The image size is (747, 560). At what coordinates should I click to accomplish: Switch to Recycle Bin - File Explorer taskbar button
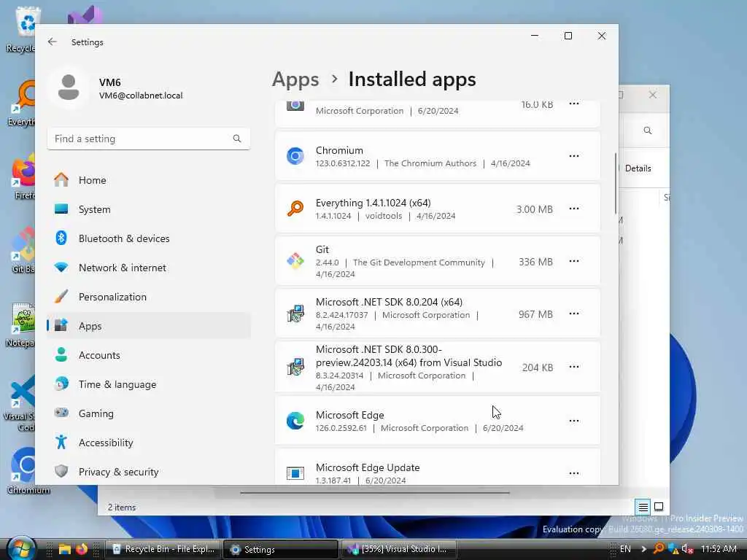pyautogui.click(x=163, y=549)
